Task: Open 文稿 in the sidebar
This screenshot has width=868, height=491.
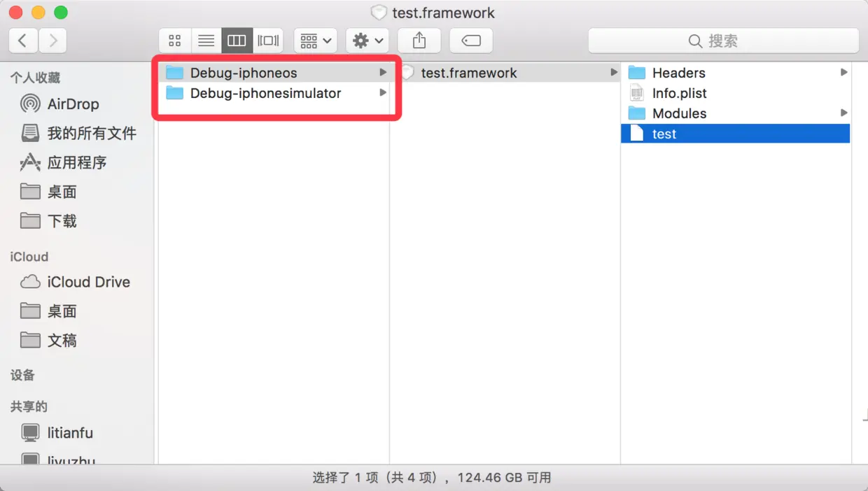Action: [62, 341]
